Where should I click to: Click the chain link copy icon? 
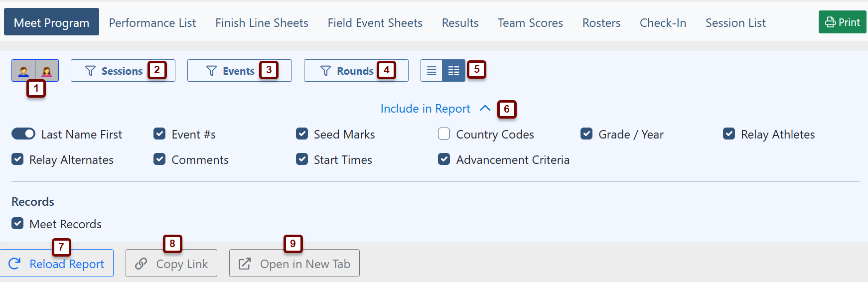(x=142, y=264)
